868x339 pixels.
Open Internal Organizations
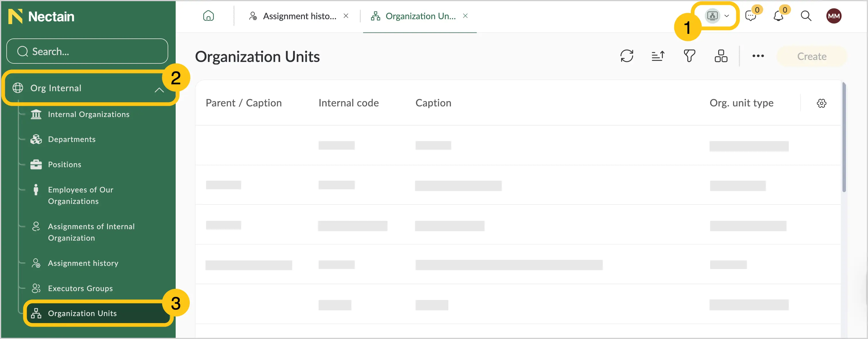point(89,114)
